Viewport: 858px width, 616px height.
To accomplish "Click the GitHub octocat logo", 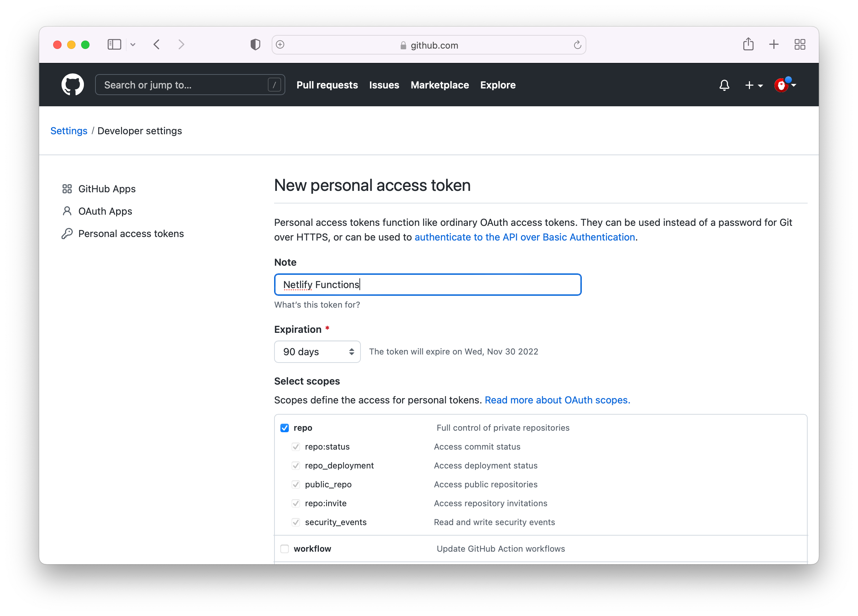I will tap(73, 84).
